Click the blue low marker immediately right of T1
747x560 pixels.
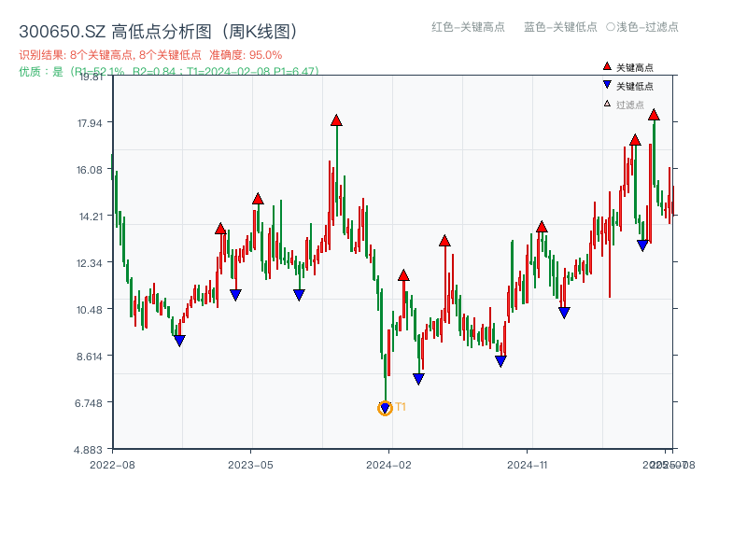click(x=418, y=379)
